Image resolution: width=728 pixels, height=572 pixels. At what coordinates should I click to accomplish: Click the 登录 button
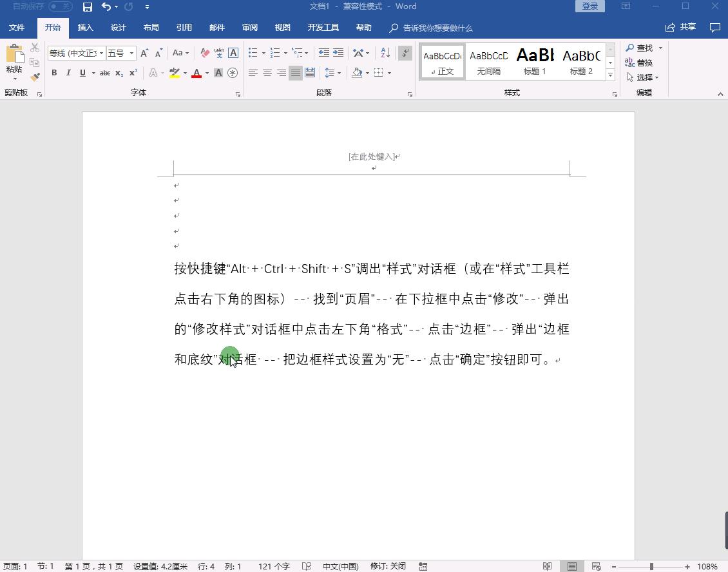pos(589,6)
